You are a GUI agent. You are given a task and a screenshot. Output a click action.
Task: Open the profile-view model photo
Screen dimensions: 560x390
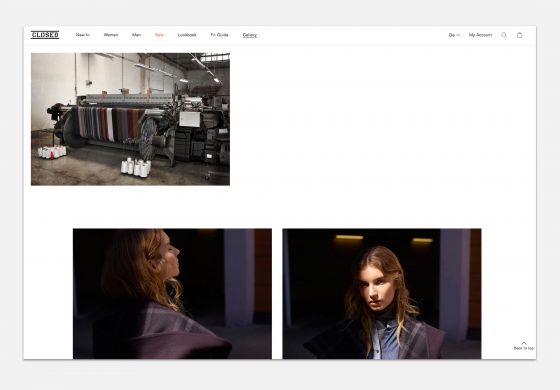click(x=172, y=294)
